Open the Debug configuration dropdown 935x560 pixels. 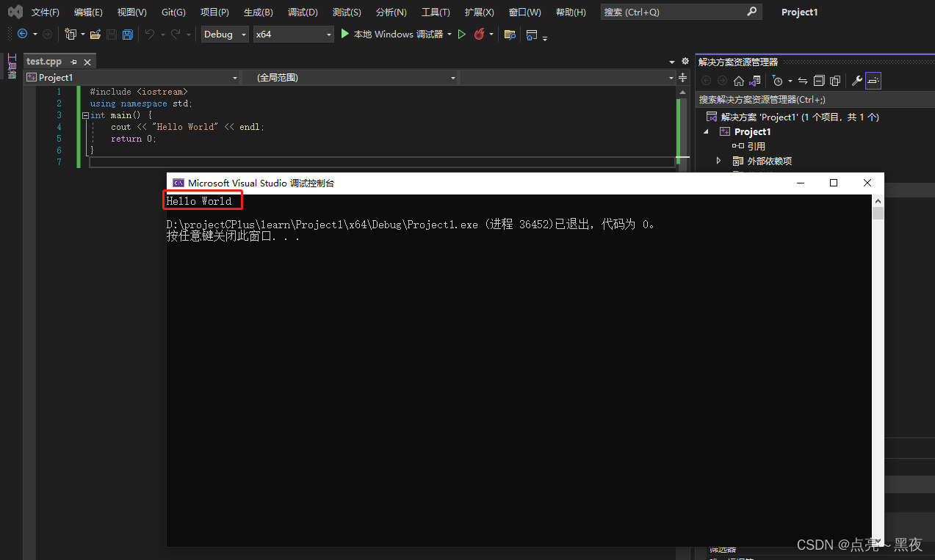tap(225, 34)
